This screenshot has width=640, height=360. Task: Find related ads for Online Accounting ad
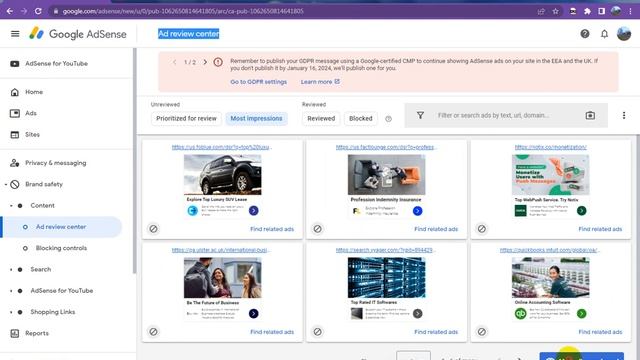[x=600, y=332]
